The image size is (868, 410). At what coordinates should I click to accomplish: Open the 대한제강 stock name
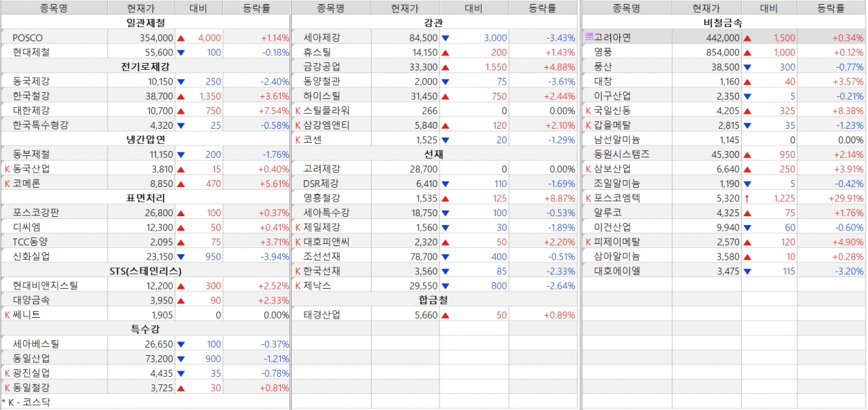click(31, 110)
